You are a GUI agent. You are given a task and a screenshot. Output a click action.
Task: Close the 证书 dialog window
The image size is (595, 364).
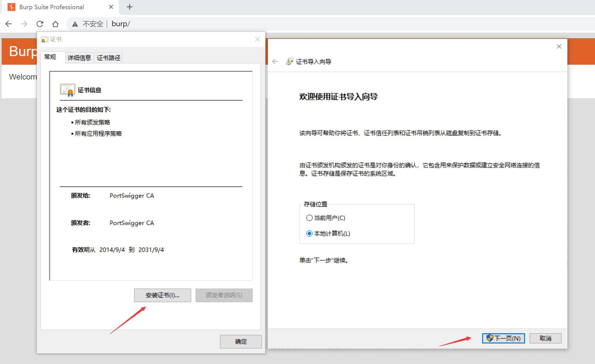point(257,39)
